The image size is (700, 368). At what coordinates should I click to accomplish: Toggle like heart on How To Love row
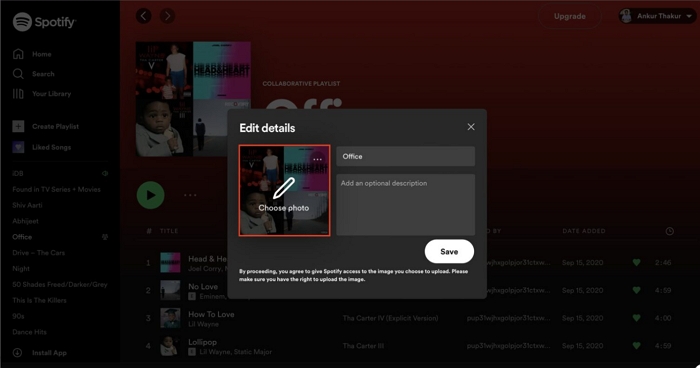[x=637, y=318]
